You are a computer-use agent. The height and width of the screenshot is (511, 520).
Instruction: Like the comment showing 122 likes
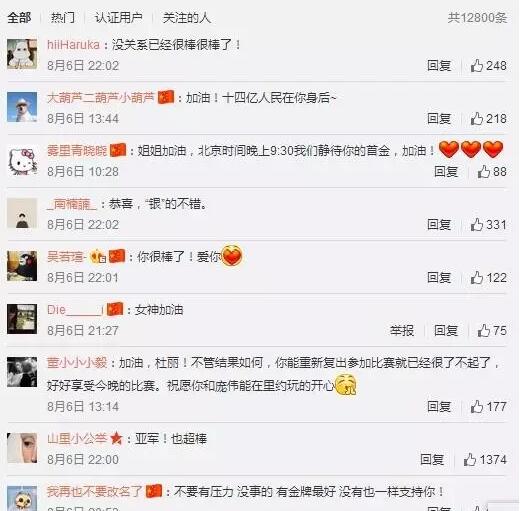(477, 278)
